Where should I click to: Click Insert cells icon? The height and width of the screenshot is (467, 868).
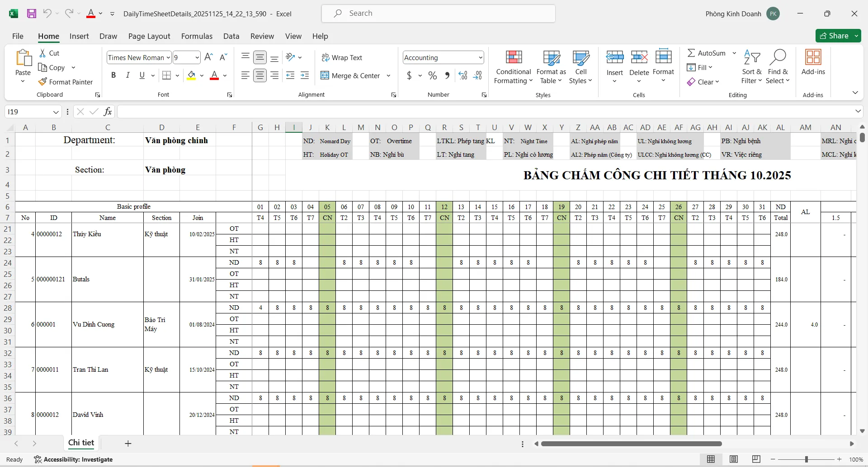click(x=615, y=57)
